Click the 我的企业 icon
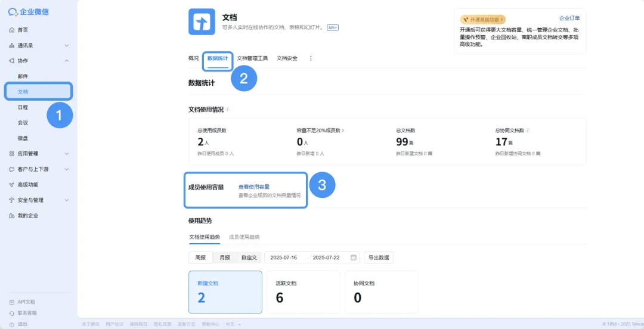 click(11, 216)
